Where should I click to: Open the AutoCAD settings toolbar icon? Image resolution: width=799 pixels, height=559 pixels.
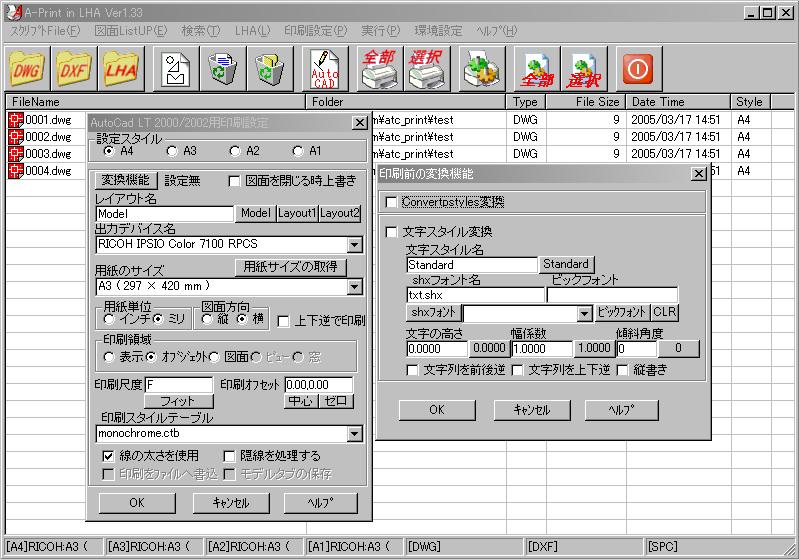326,69
